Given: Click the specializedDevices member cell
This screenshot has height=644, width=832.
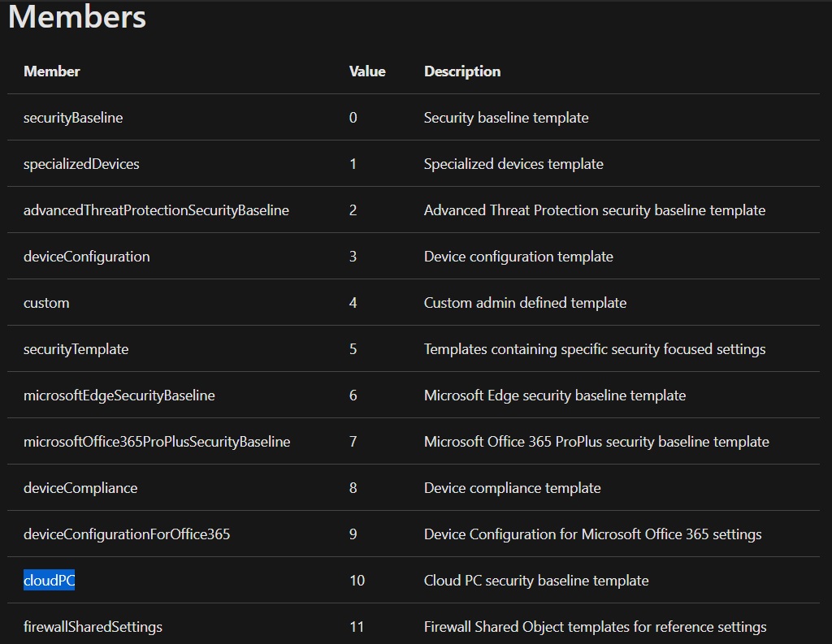Looking at the screenshot, I should (81, 164).
